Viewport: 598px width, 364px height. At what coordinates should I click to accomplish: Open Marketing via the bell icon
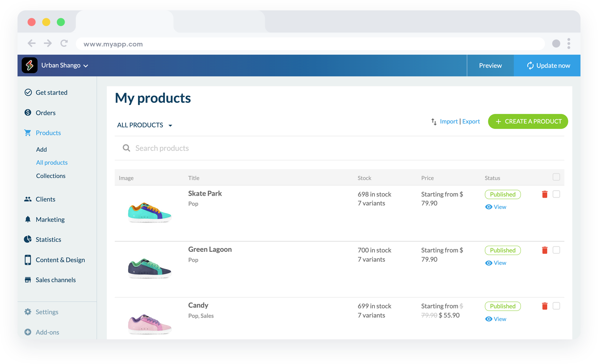28,219
